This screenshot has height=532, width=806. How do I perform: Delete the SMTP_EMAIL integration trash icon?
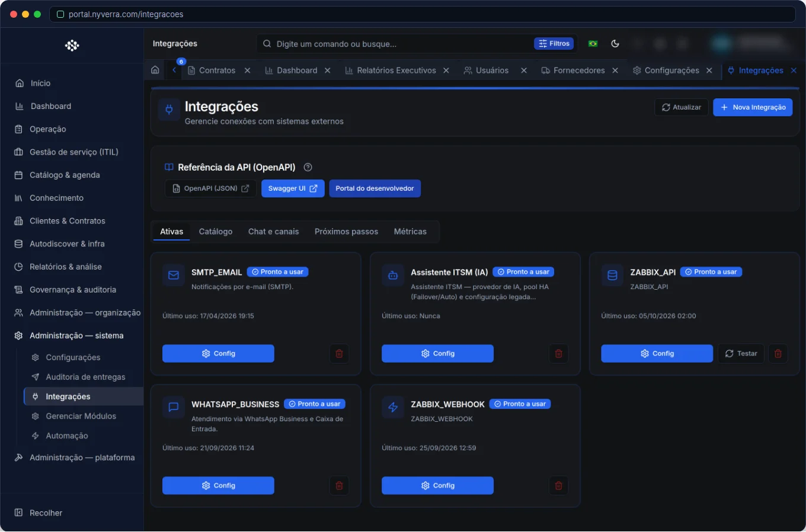coord(339,354)
